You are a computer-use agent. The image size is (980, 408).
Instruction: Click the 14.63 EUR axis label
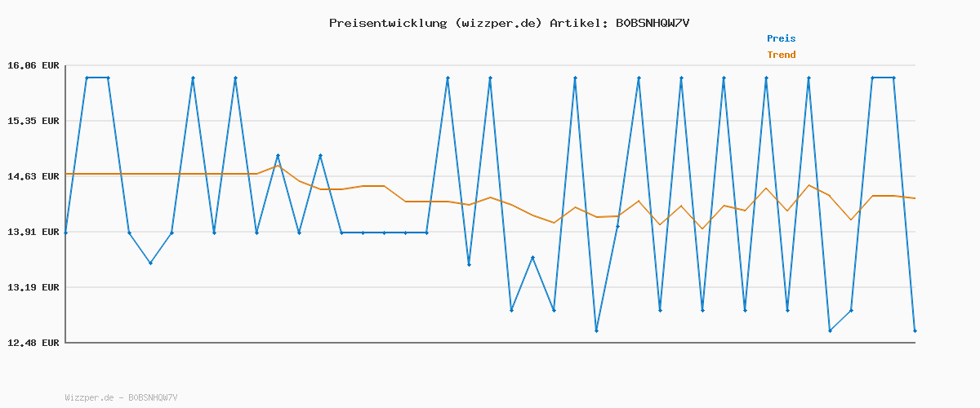(33, 176)
